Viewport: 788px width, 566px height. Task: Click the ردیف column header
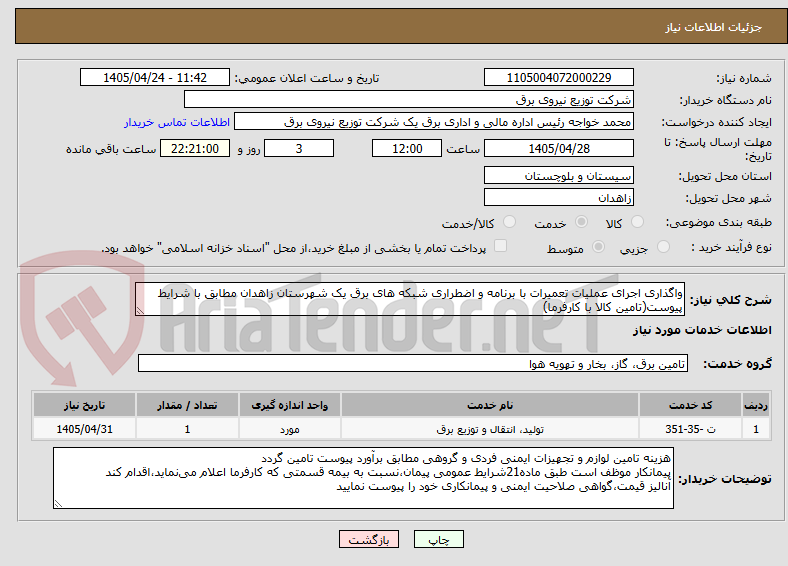point(756,405)
